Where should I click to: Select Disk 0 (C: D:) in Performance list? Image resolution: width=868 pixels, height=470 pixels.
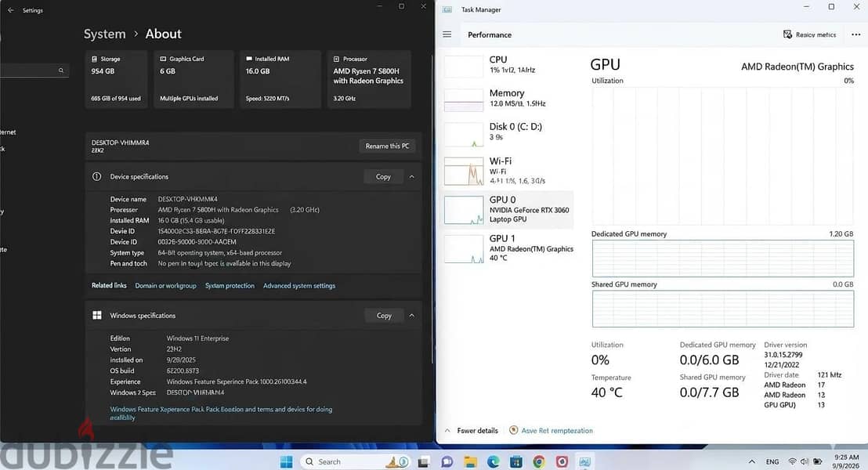(x=508, y=133)
